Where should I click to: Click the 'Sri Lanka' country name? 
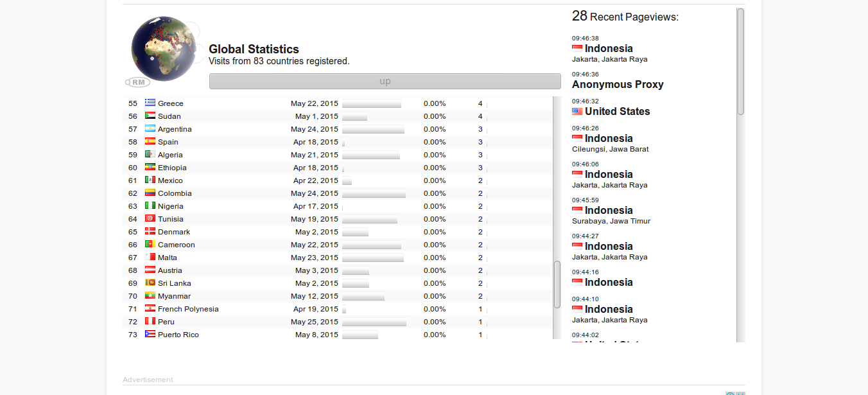click(175, 283)
